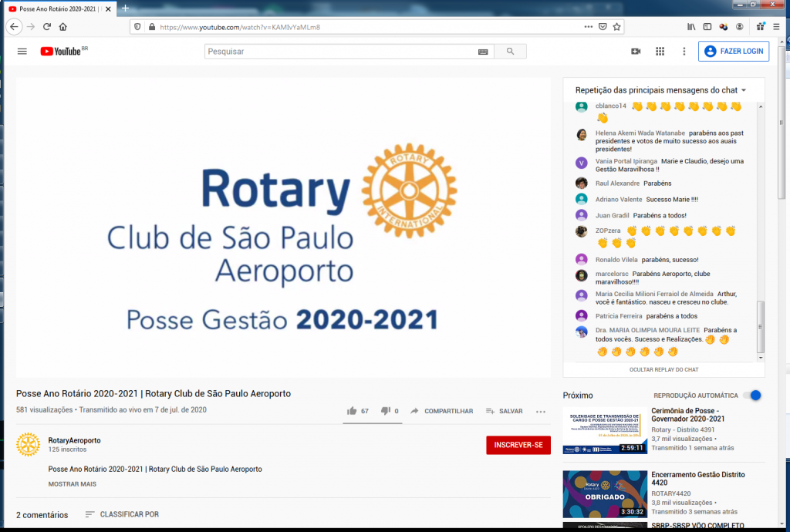Click the Inscrever-se subscribe button
The width and height of the screenshot is (790, 532).
point(518,445)
